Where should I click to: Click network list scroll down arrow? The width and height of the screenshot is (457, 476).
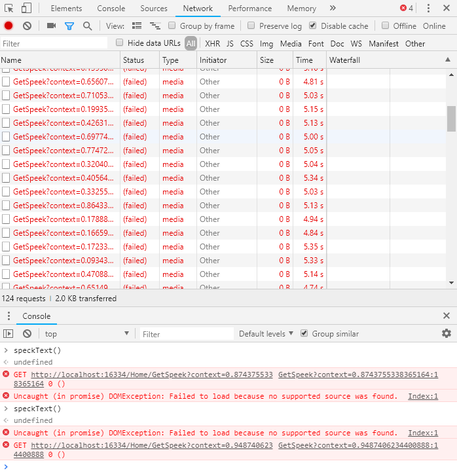pyautogui.click(x=451, y=283)
